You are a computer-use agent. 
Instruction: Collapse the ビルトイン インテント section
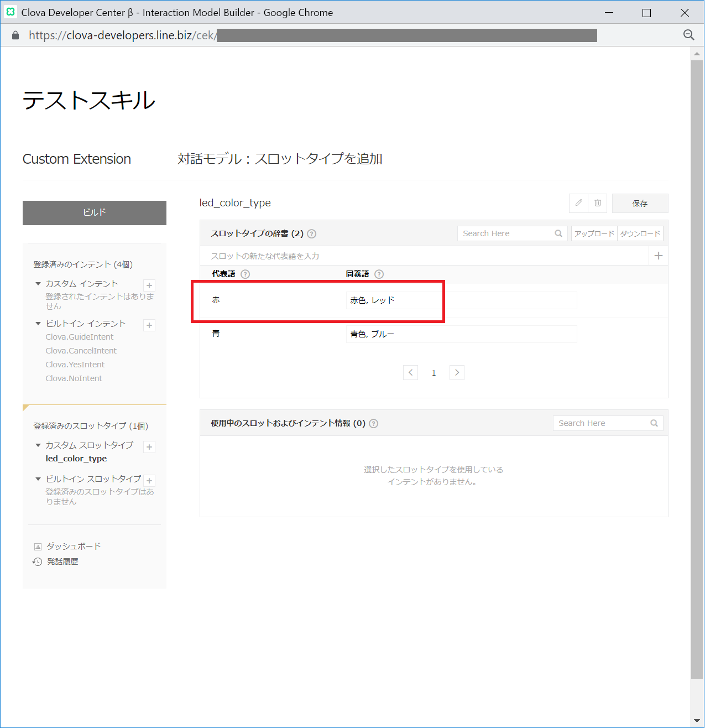click(x=38, y=324)
